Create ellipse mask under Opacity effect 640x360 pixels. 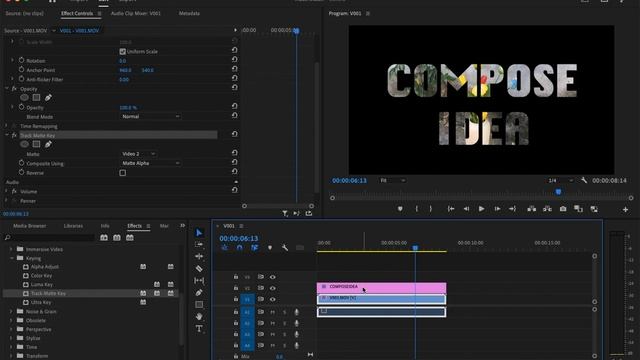(x=24, y=98)
